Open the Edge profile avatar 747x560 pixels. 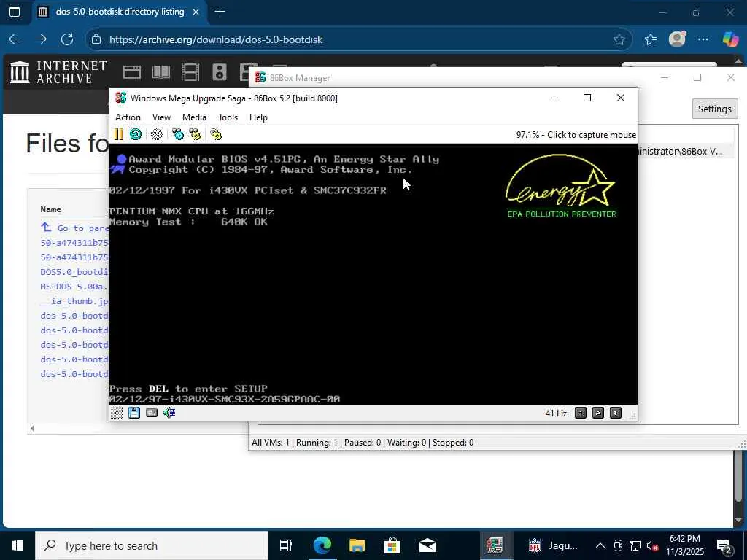click(677, 39)
